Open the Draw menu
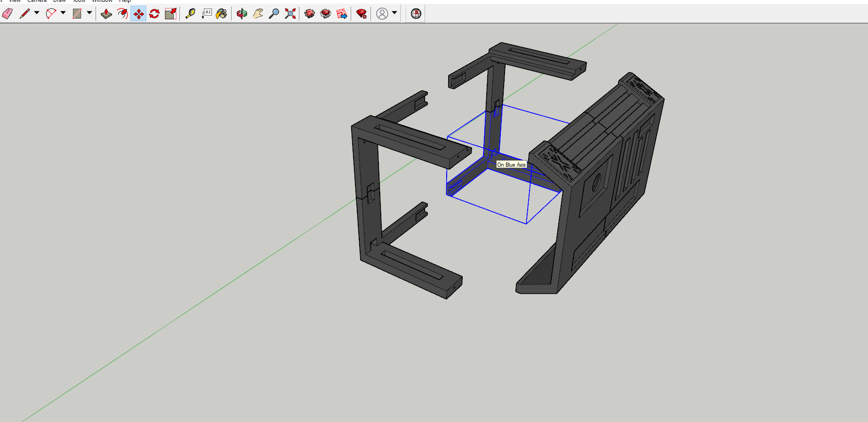The height and width of the screenshot is (422, 868). click(x=60, y=1)
